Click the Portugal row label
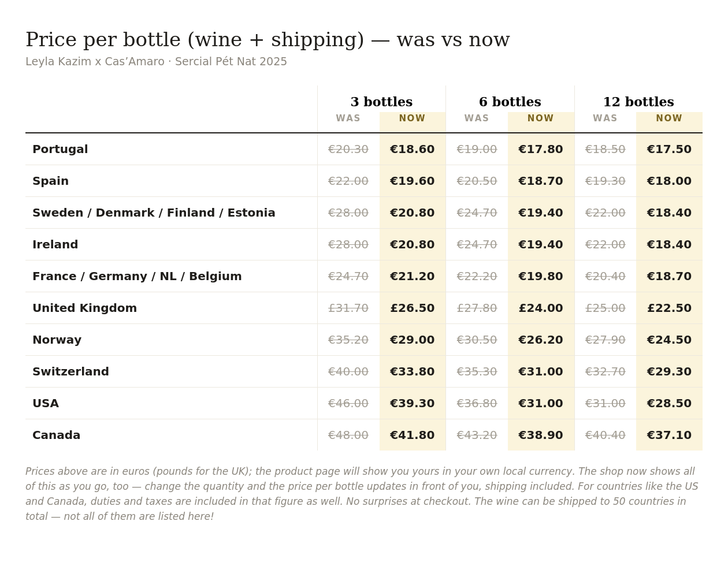 60,150
